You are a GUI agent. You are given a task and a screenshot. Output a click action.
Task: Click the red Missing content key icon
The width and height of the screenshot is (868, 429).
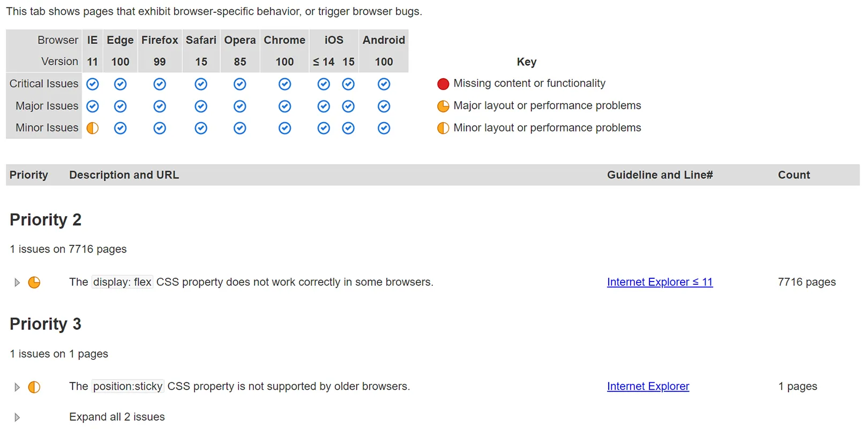pos(443,84)
